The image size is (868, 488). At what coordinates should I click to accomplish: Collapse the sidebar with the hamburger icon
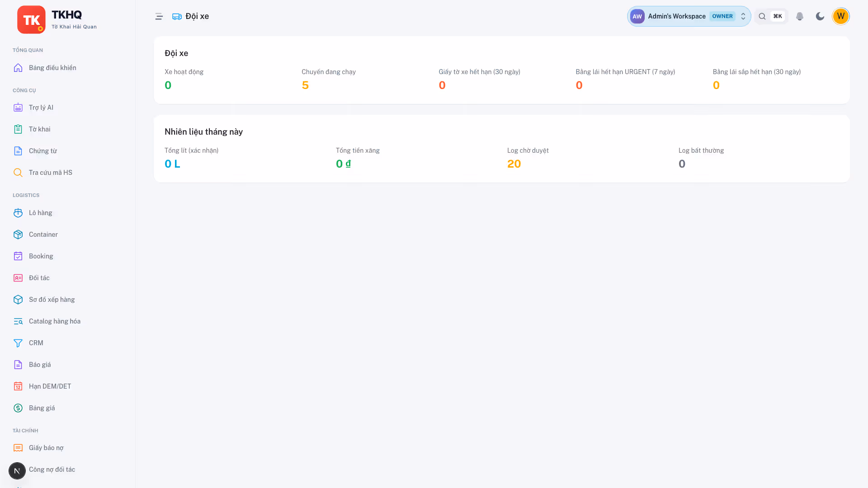coord(159,17)
